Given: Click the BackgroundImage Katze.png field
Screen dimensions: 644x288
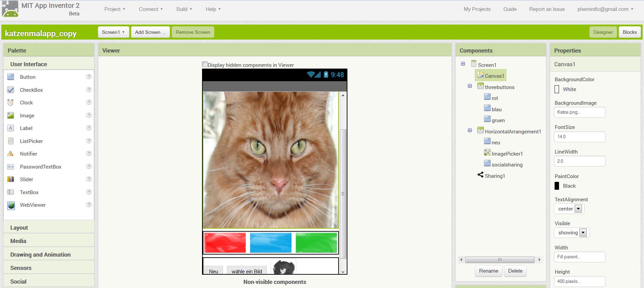Looking at the screenshot, I should [x=579, y=112].
